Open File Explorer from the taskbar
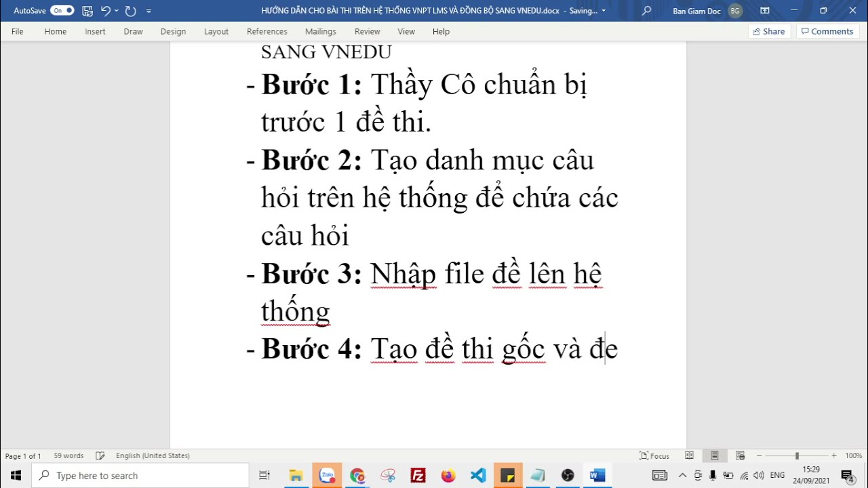The width and height of the screenshot is (868, 488). click(296, 476)
